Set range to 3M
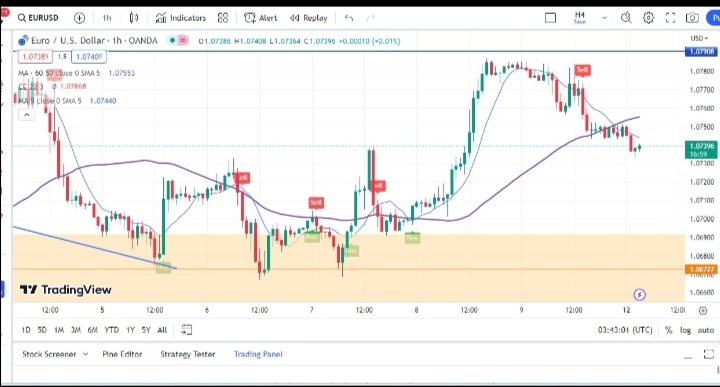 [76, 330]
